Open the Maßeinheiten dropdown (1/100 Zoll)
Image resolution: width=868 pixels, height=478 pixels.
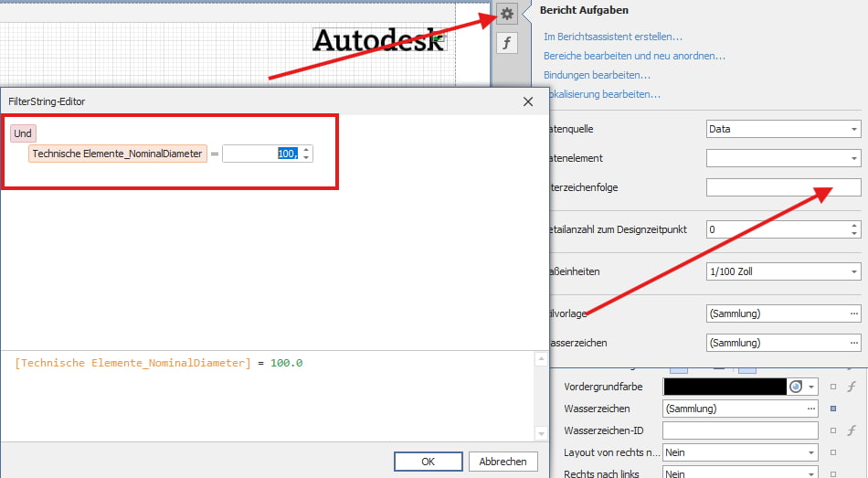tap(783, 271)
